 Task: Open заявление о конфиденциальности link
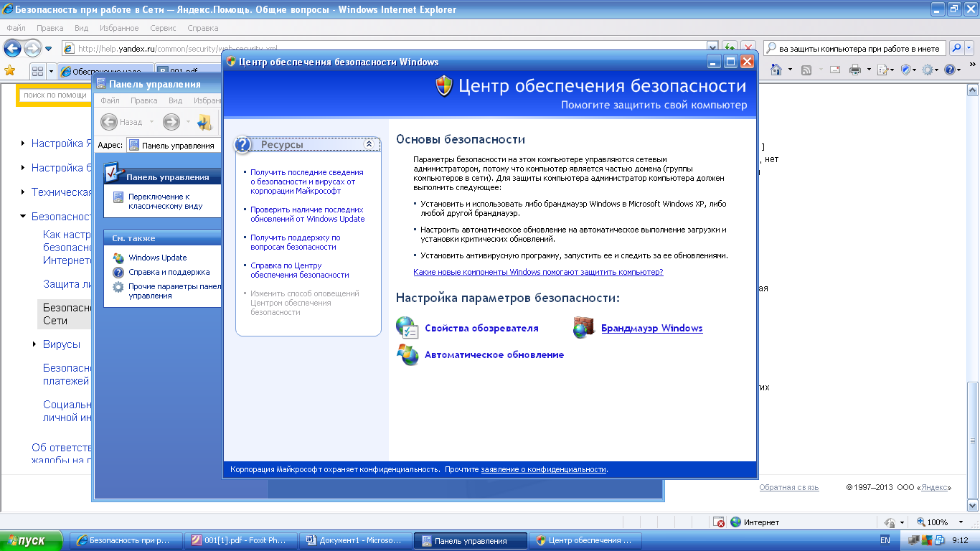click(x=544, y=468)
